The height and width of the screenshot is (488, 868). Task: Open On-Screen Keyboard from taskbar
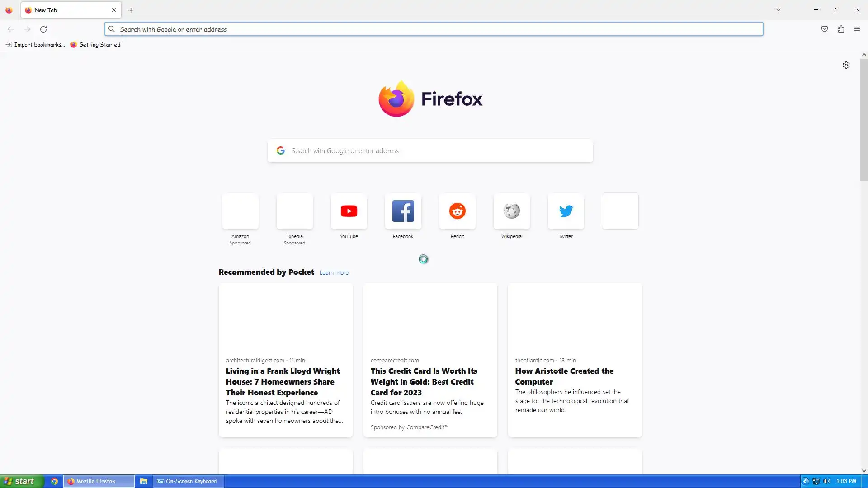[187, 481]
